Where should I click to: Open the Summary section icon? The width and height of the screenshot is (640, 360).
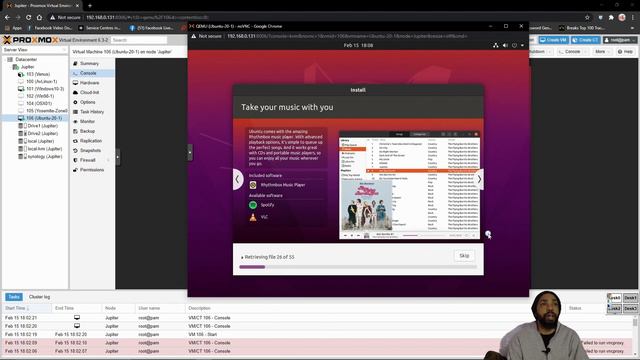(76, 64)
